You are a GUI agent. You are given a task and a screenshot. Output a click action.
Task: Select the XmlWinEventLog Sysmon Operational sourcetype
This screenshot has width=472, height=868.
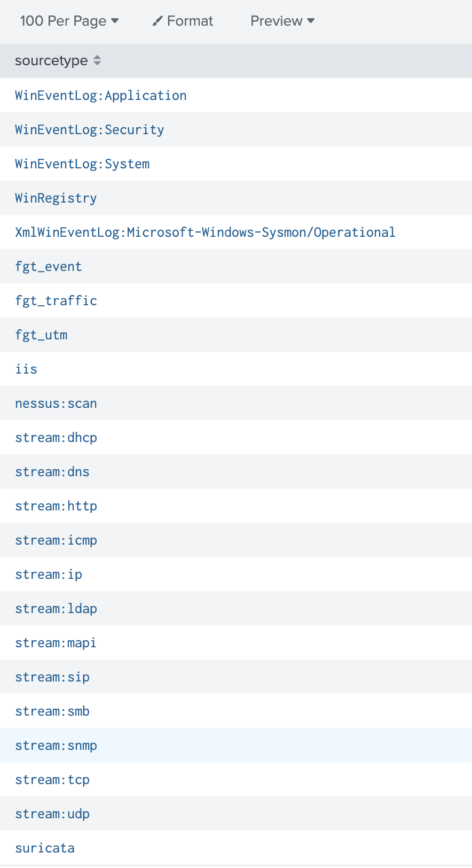(206, 232)
